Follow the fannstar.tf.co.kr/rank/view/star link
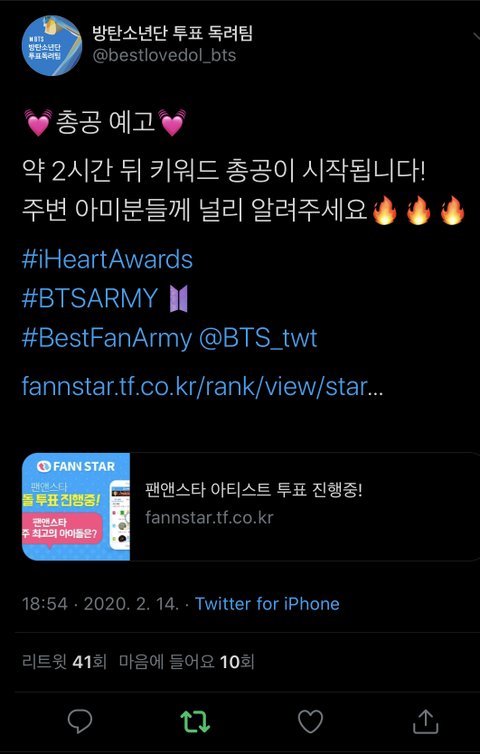This screenshot has width=480, height=754. point(202,387)
